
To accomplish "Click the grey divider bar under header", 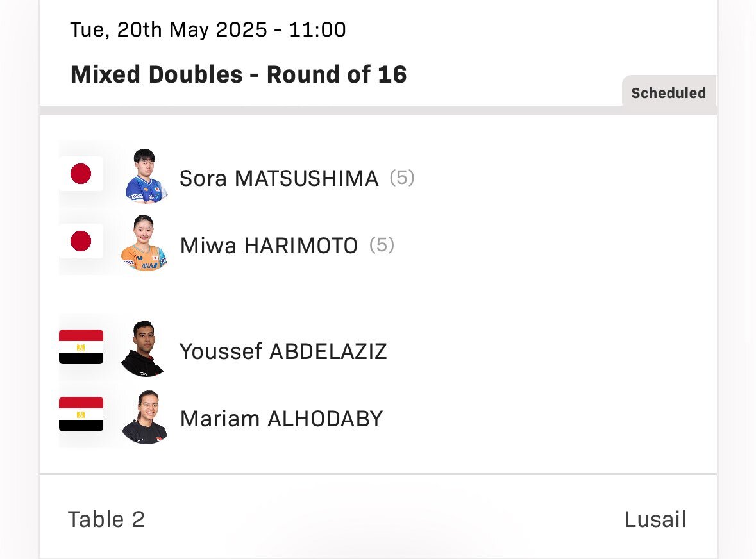I will tap(378, 111).
